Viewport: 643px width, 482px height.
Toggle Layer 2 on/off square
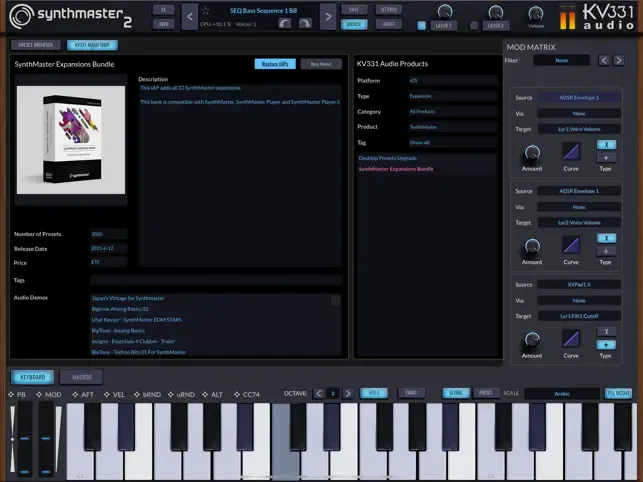474,25
